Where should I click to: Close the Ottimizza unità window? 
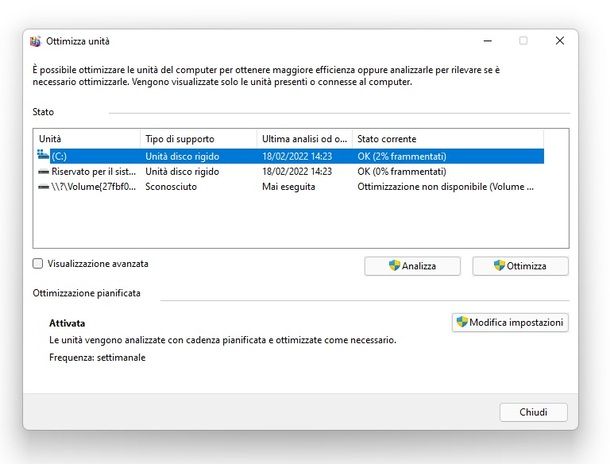[x=560, y=41]
